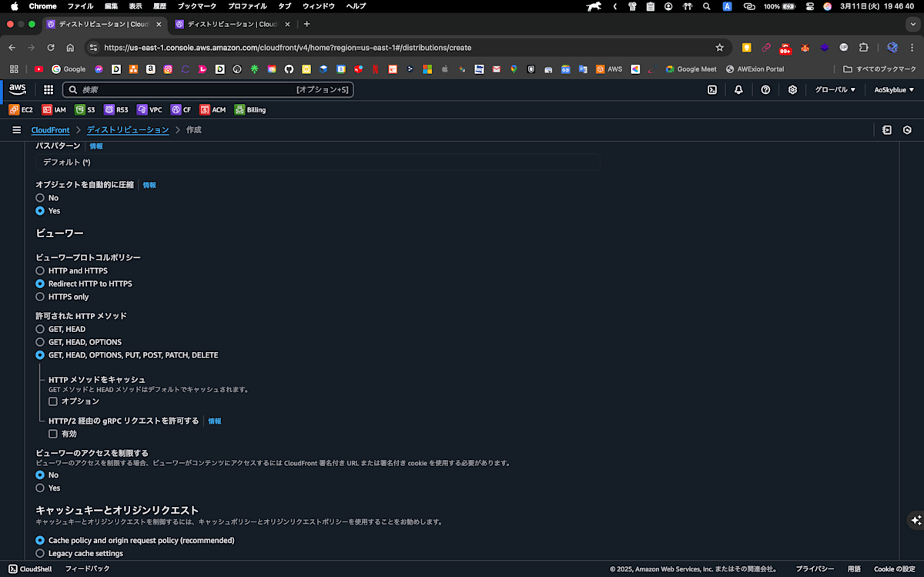Open the グローバル region dropdown
The height and width of the screenshot is (577, 924).
835,89
